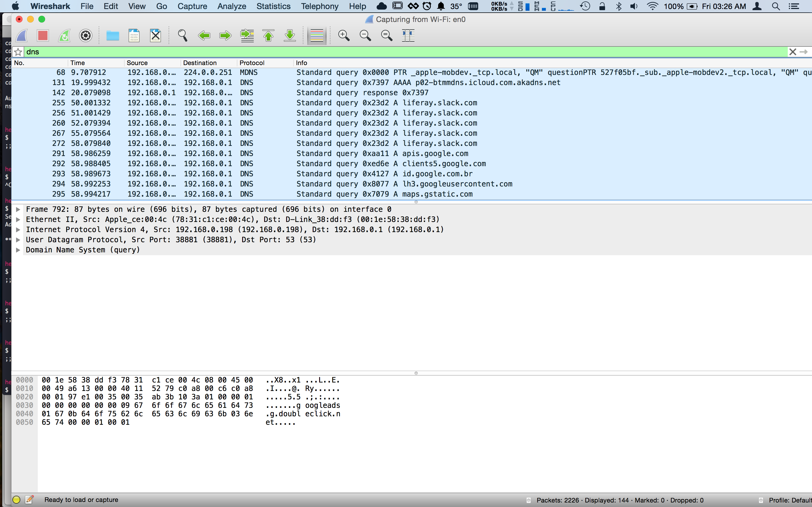Toggle the colorize packet list button
This screenshot has height=507, width=812.
(317, 35)
